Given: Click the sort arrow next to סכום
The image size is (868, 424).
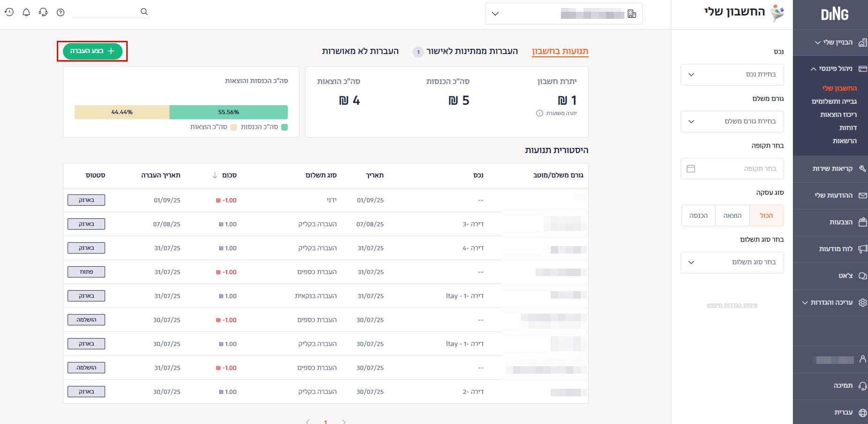Looking at the screenshot, I should click(x=215, y=175).
